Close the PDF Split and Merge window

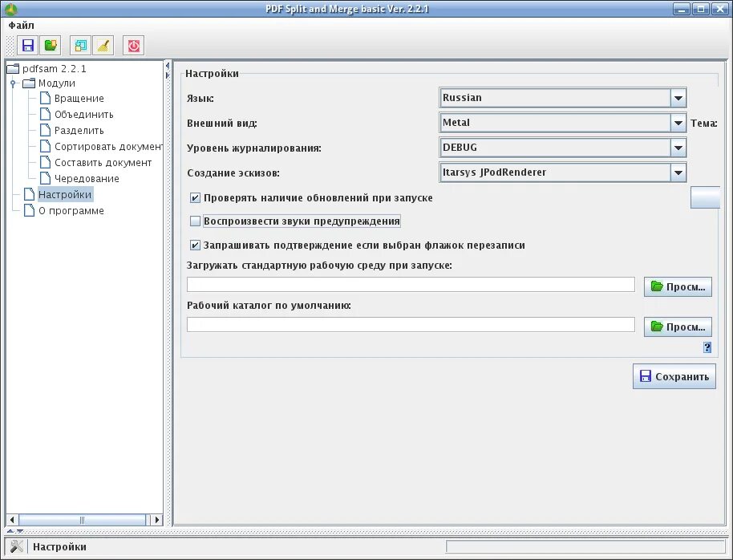[720, 8]
